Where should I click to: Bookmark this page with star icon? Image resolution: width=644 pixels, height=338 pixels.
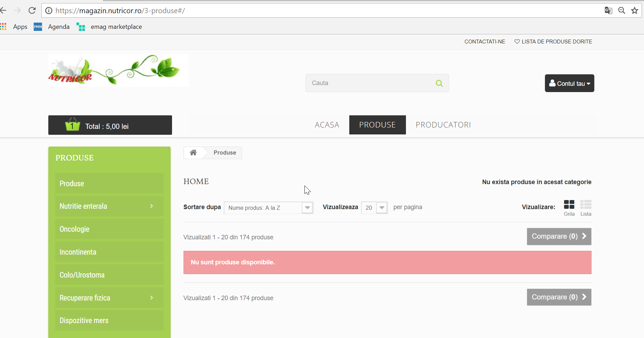(635, 10)
